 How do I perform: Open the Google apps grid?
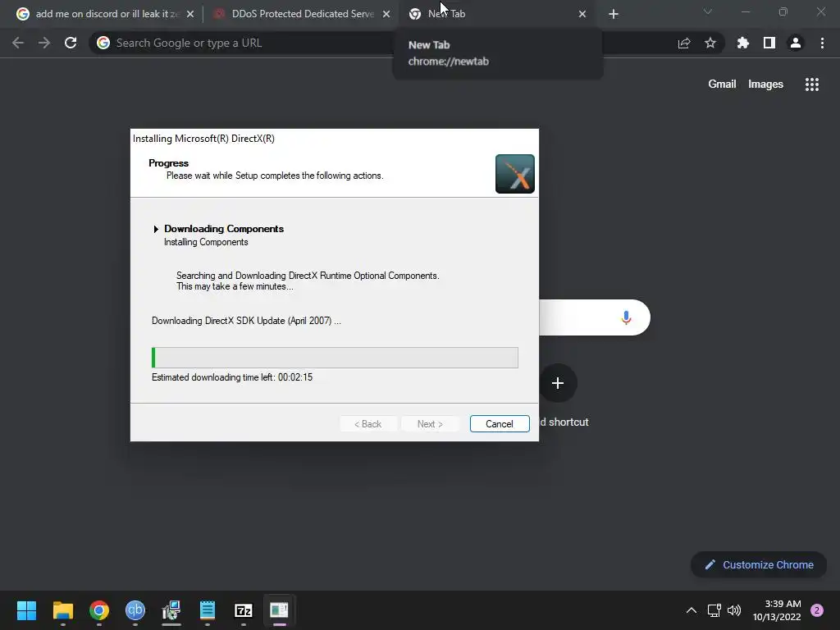(812, 84)
